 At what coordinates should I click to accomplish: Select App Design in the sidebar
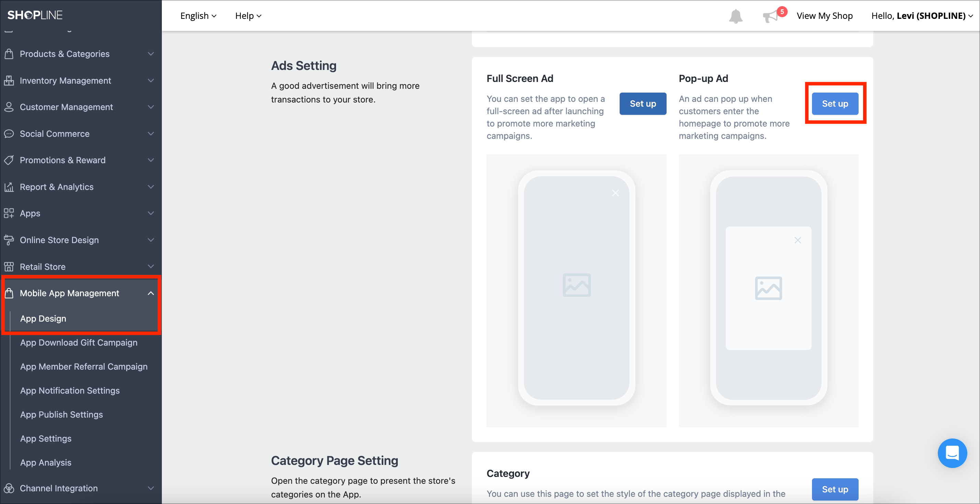[x=43, y=319]
